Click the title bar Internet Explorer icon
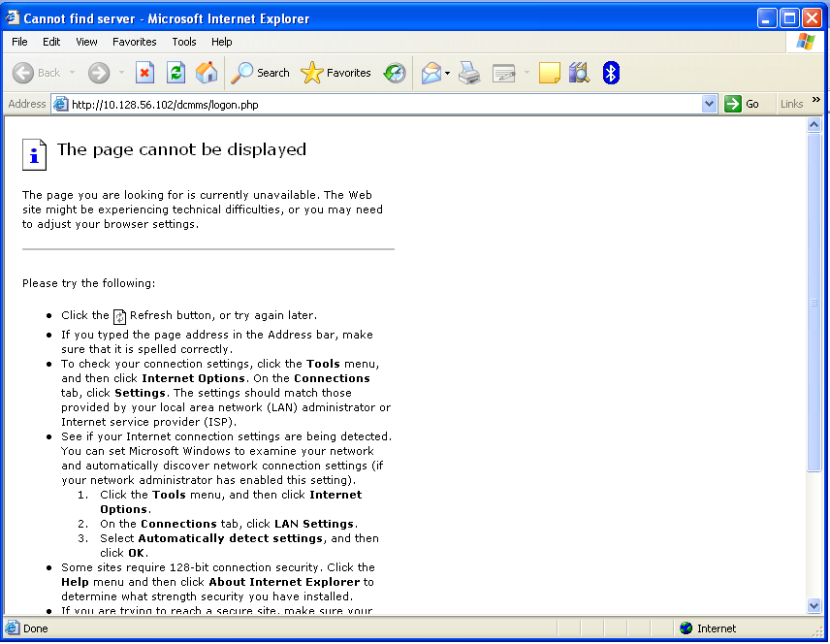Screen dimensions: 830x644 (13, 18)
